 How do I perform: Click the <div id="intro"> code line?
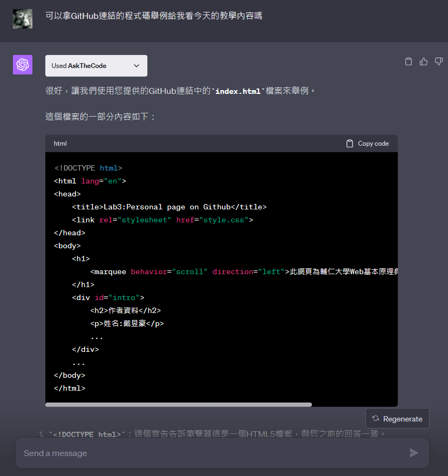point(108,297)
